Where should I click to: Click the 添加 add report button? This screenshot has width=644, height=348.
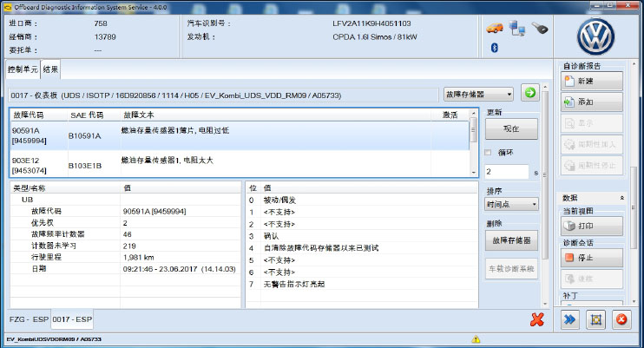pos(592,102)
